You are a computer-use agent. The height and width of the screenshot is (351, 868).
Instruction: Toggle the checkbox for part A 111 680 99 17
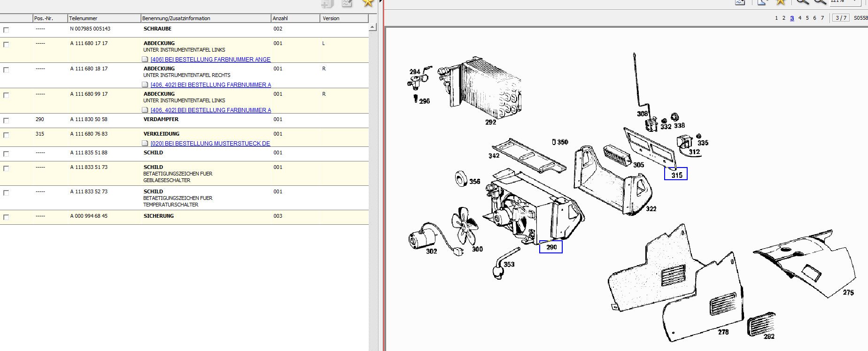coord(6,95)
